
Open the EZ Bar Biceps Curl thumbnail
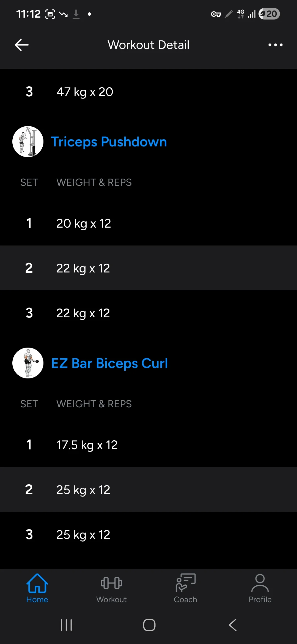click(x=28, y=363)
